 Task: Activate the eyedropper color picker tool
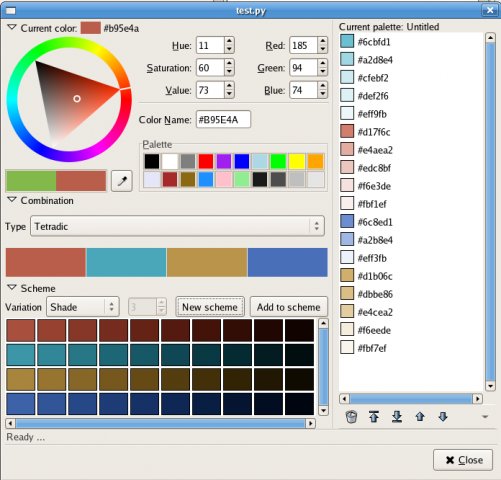coord(122,181)
